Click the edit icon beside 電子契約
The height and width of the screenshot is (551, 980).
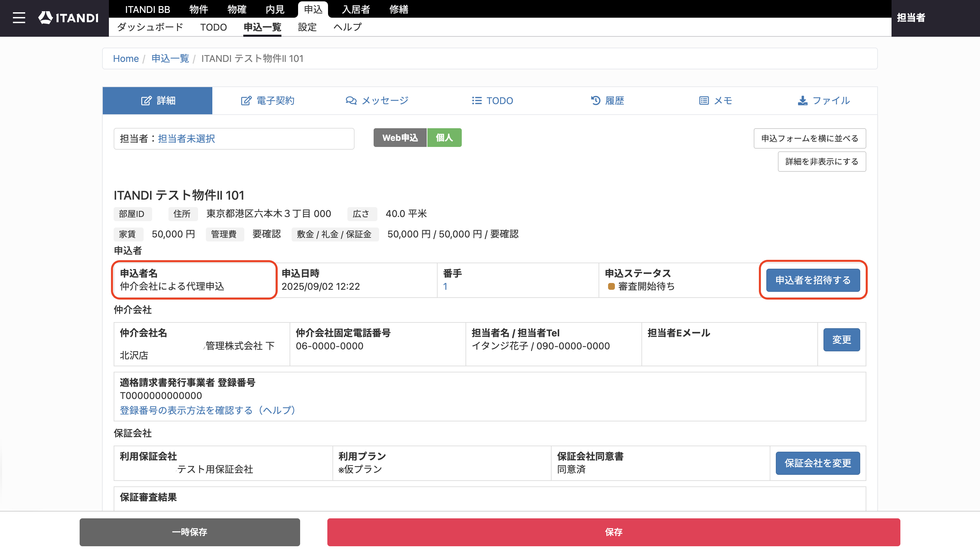tap(246, 101)
